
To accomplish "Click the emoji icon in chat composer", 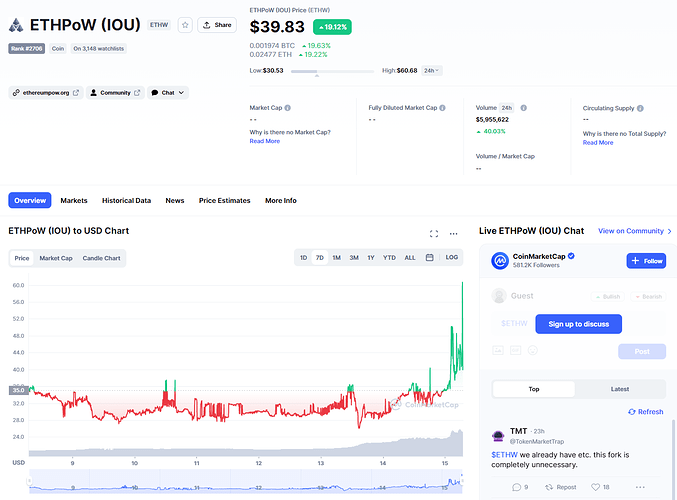I will coord(533,351).
